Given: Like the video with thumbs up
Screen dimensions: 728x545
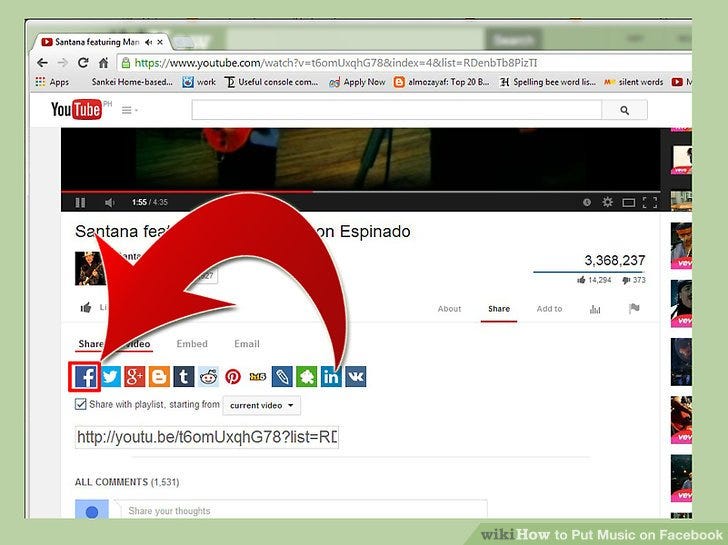Looking at the screenshot, I should pos(86,307).
